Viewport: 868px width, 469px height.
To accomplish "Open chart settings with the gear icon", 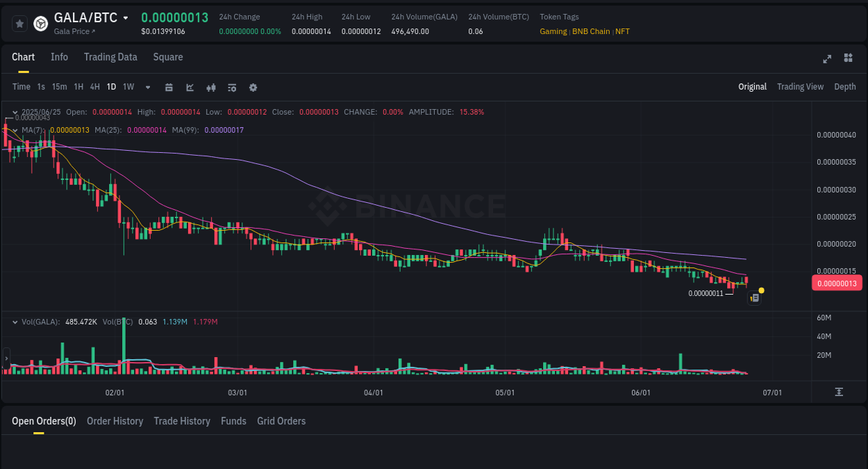I will [253, 88].
